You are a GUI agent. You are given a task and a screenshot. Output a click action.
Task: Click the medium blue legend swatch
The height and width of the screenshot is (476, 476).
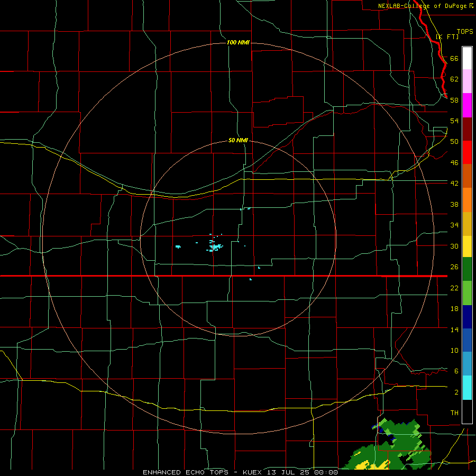(467, 340)
